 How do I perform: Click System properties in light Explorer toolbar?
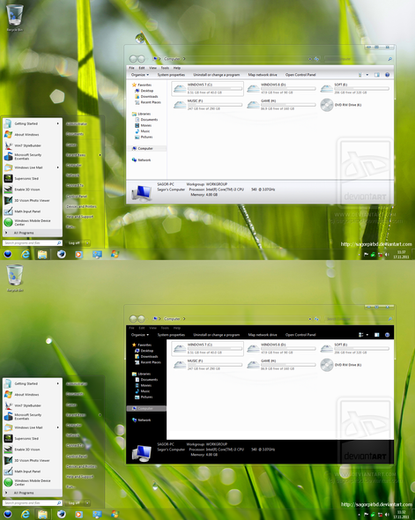[x=171, y=75]
